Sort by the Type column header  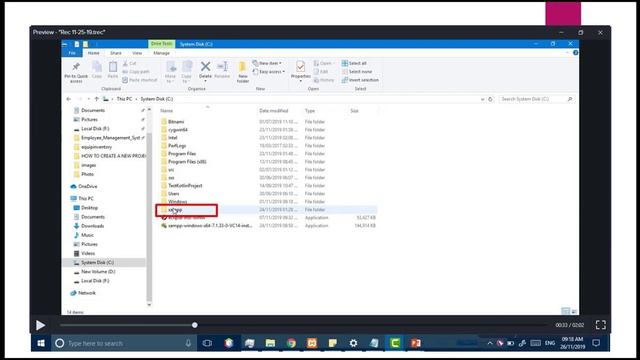tap(310, 111)
